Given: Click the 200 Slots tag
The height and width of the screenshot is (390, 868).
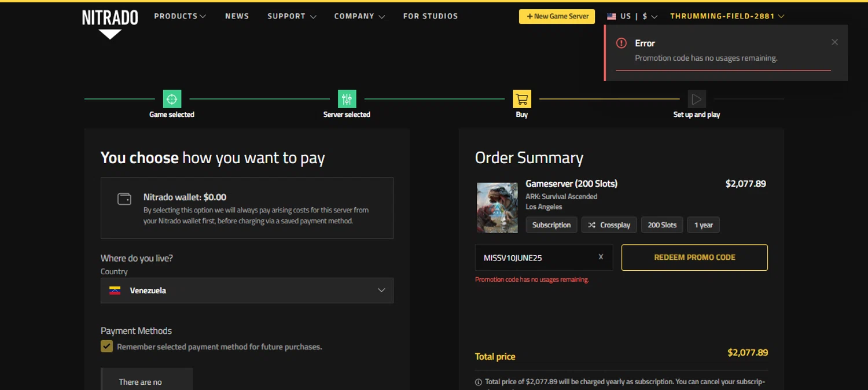Looking at the screenshot, I should [662, 225].
